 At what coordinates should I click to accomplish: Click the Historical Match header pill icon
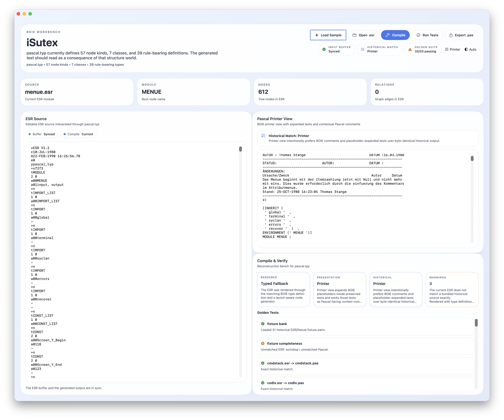pyautogui.click(x=363, y=49)
